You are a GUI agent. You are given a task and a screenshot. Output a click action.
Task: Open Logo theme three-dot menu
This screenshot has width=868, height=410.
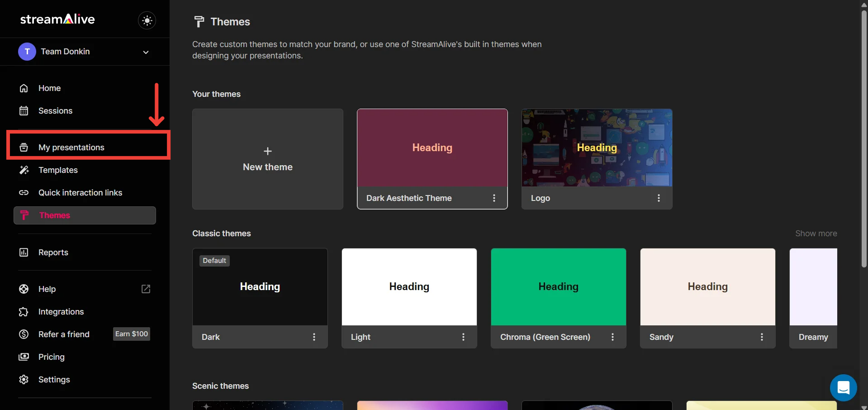659,198
